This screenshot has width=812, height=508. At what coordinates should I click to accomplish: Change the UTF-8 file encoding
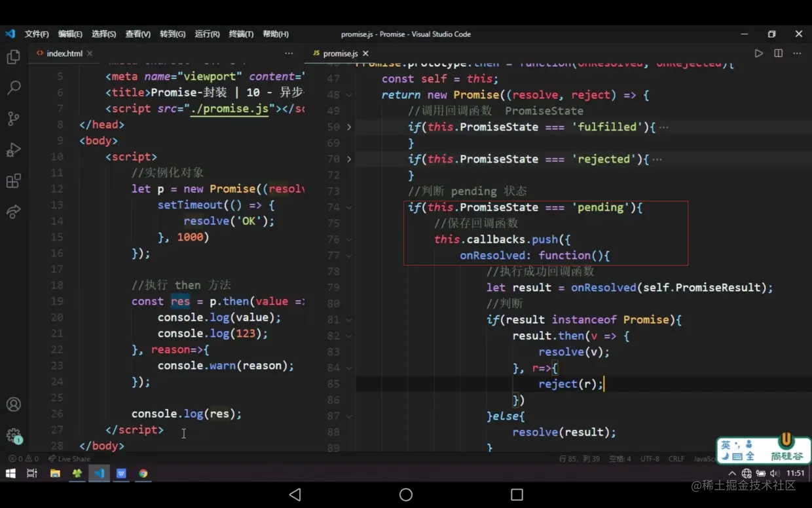coord(650,459)
